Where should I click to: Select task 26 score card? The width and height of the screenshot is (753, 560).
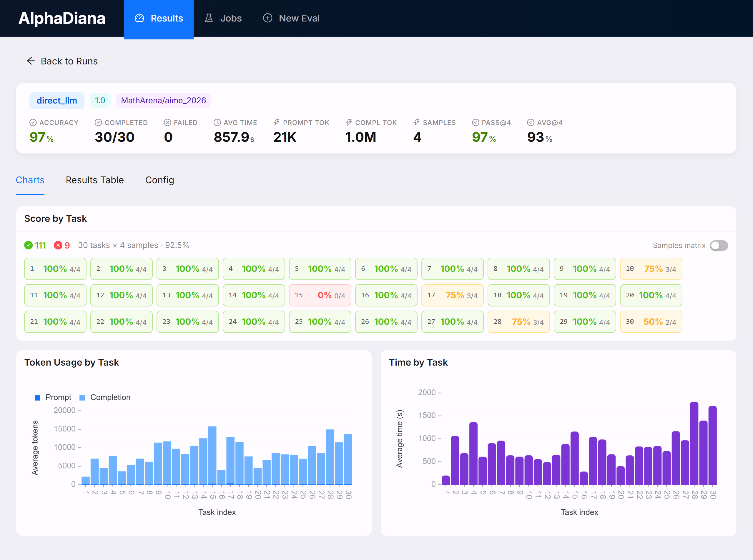coord(386,322)
